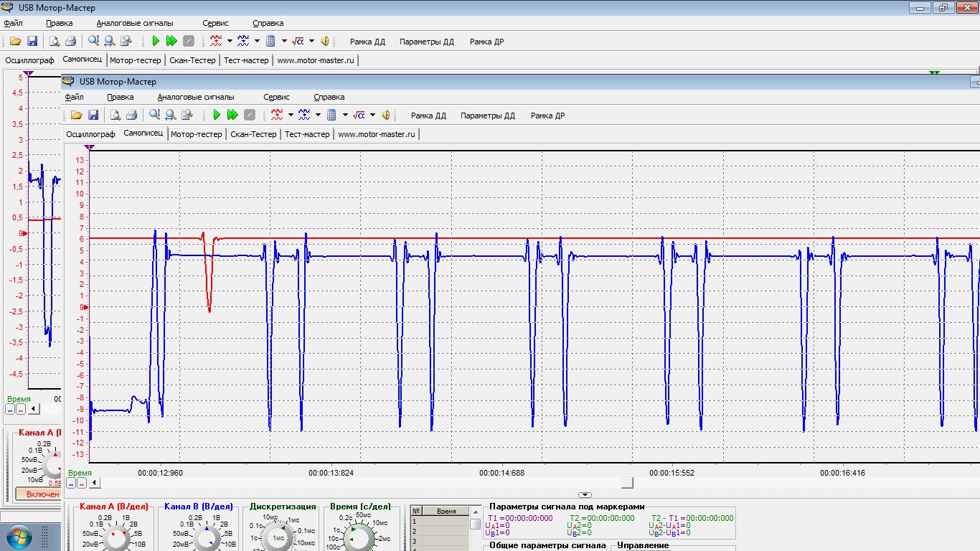Open Сервис menu in front window
Screen dimensions: 980x551
(x=276, y=97)
